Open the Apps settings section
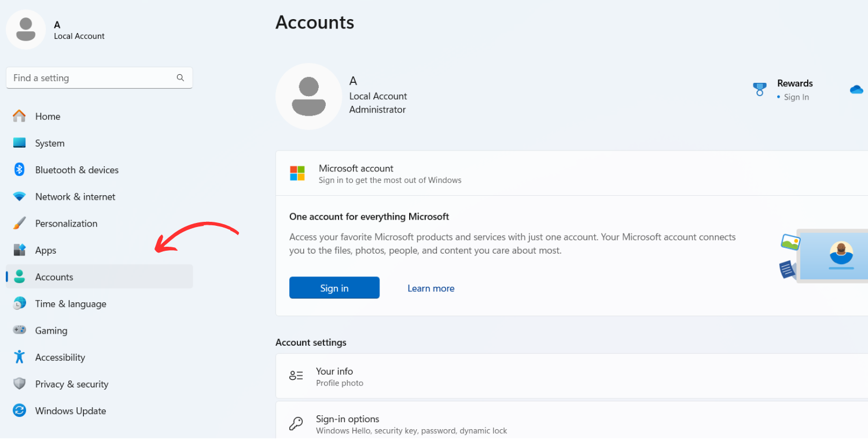 coord(46,250)
